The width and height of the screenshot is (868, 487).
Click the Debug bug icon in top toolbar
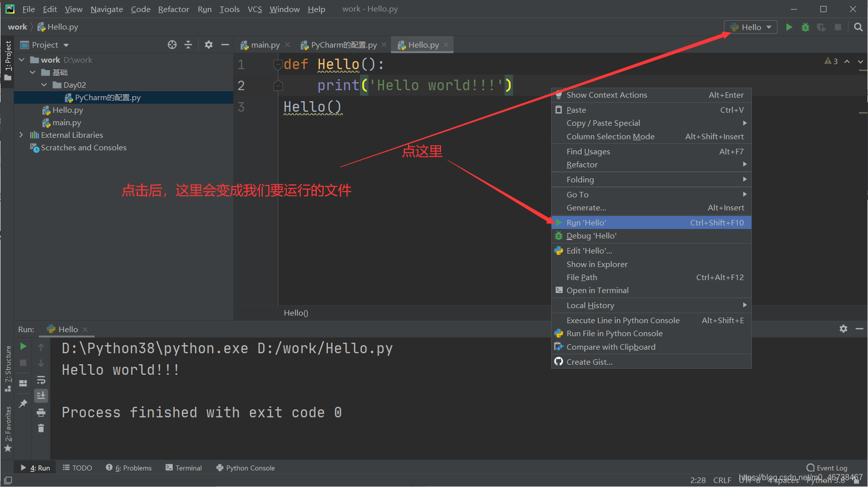tap(805, 27)
